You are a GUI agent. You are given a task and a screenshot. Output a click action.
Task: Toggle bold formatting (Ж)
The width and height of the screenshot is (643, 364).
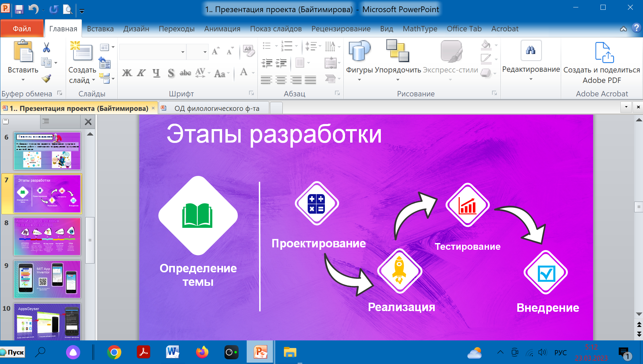click(x=127, y=73)
